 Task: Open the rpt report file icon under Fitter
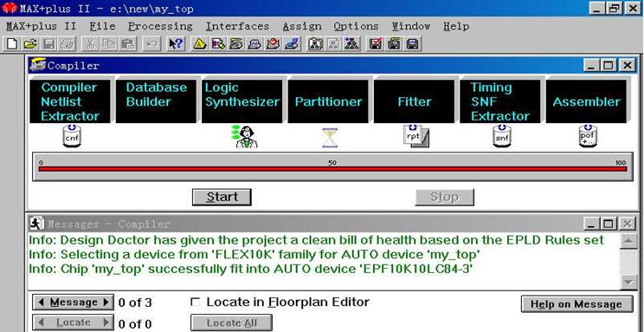pyautogui.click(x=415, y=136)
